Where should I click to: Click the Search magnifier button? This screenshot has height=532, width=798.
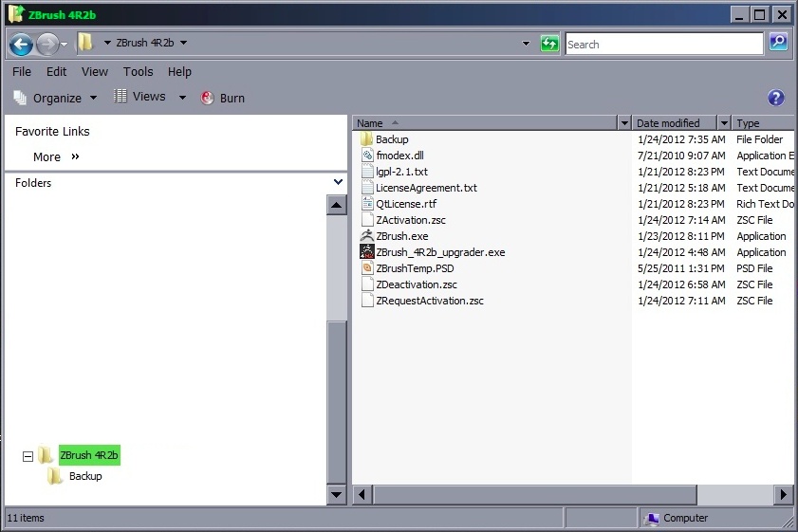pyautogui.click(x=778, y=43)
